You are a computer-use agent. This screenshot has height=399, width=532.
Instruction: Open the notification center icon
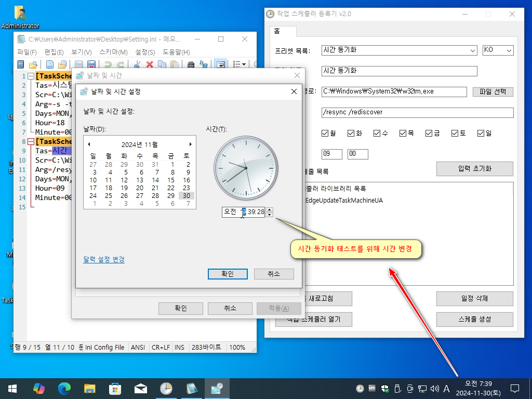[515, 389]
